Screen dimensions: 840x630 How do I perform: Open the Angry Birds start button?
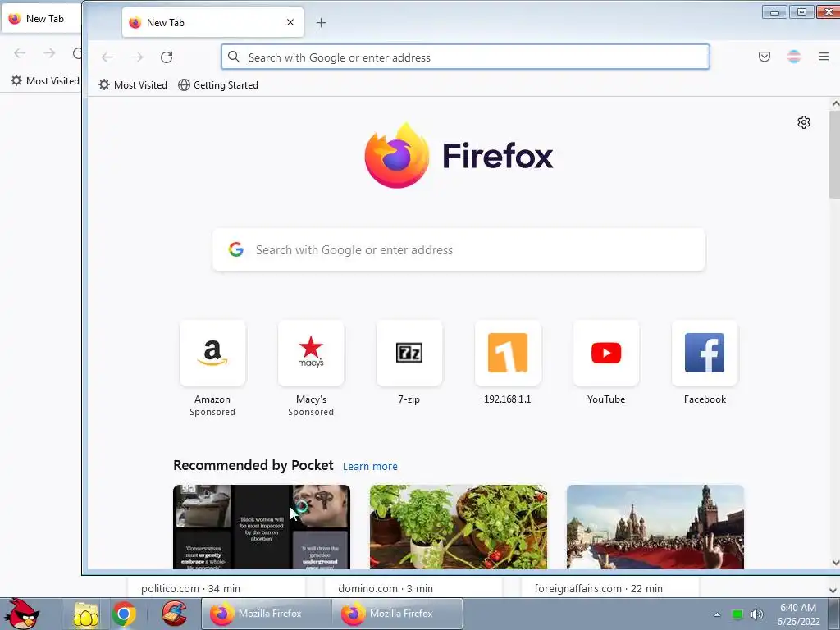[22, 614]
